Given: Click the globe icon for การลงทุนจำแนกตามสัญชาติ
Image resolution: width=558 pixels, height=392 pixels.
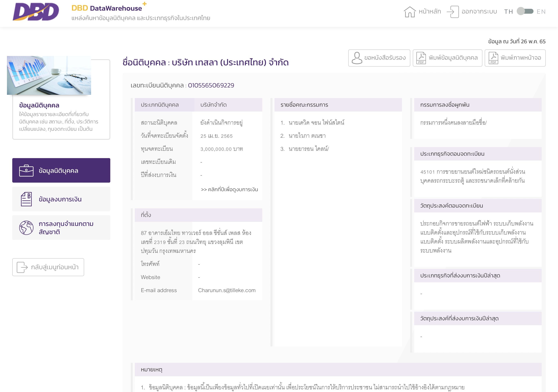Looking at the screenshot, I should 26,228.
